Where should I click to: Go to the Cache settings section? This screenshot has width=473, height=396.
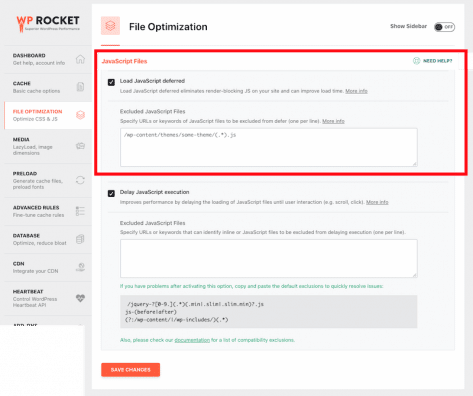pos(48,87)
